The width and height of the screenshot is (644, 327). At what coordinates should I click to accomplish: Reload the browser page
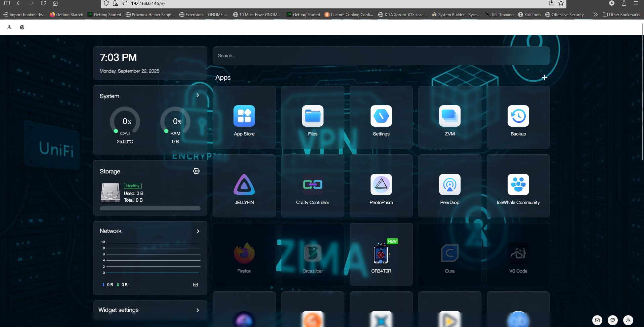pos(43,3)
